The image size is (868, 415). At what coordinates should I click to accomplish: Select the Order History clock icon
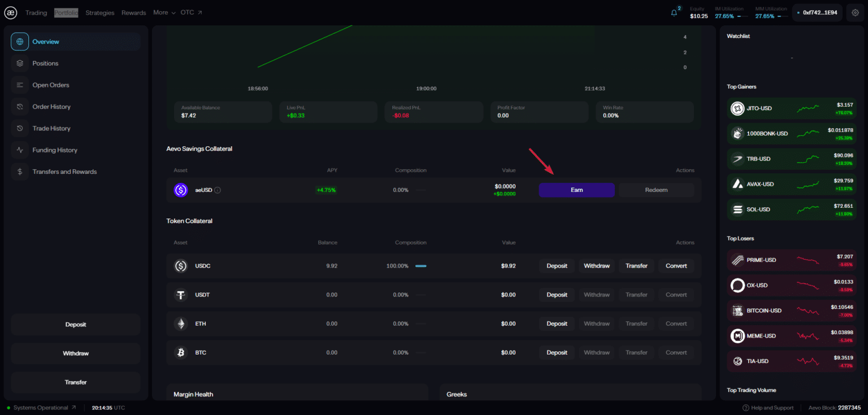20,106
